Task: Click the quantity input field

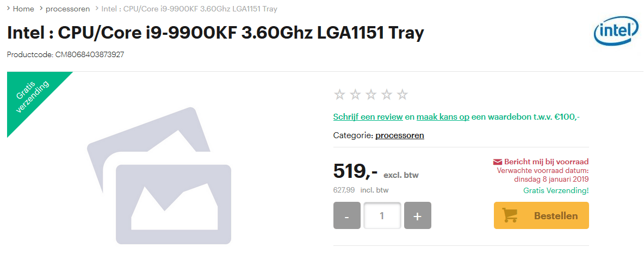Action: pyautogui.click(x=382, y=215)
